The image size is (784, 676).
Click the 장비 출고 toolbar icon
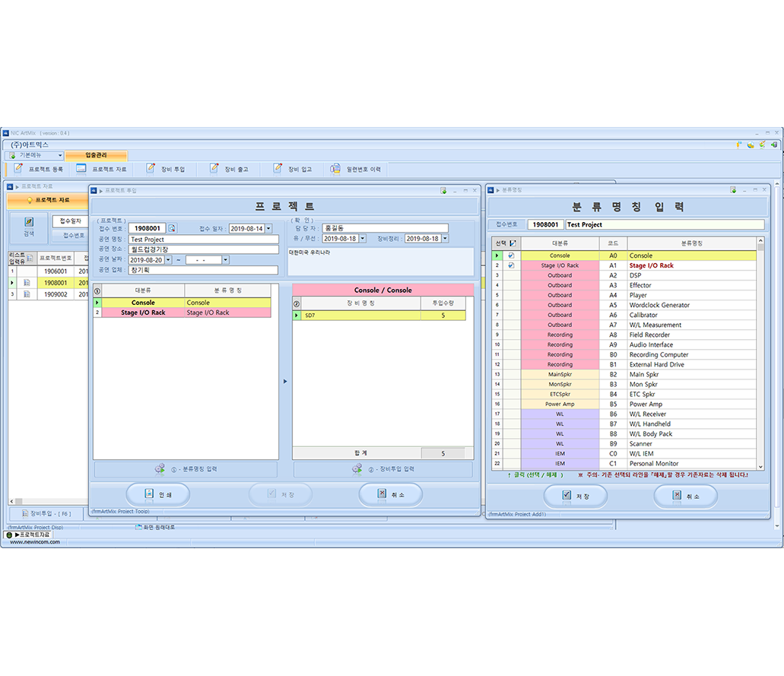pyautogui.click(x=214, y=169)
